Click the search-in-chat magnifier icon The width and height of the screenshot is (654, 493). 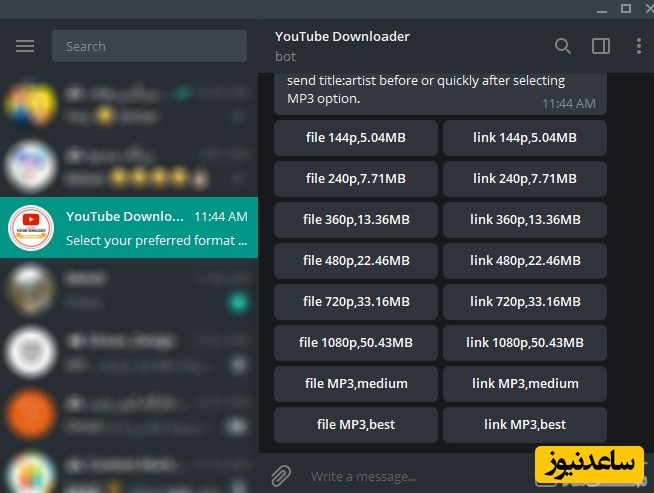click(563, 46)
